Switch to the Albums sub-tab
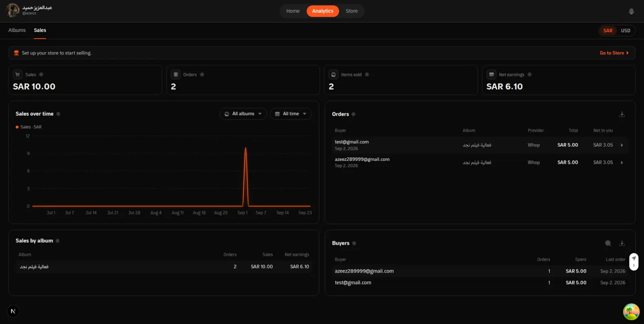 pos(17,30)
